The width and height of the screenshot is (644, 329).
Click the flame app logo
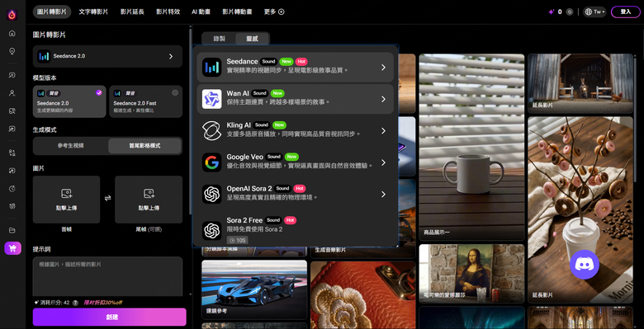pyautogui.click(x=12, y=15)
